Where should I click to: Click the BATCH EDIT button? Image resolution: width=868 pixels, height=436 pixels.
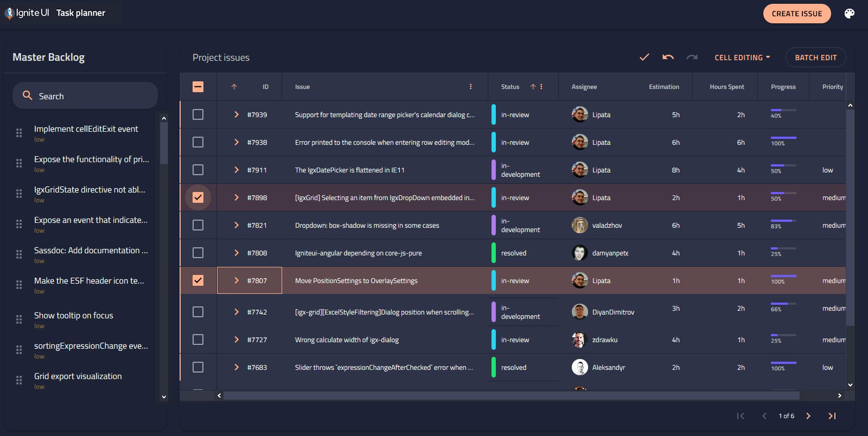816,57
